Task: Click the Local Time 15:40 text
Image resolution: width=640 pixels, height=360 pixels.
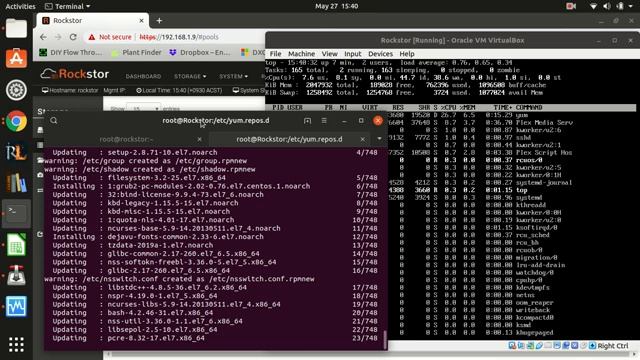Action: pos(179,91)
